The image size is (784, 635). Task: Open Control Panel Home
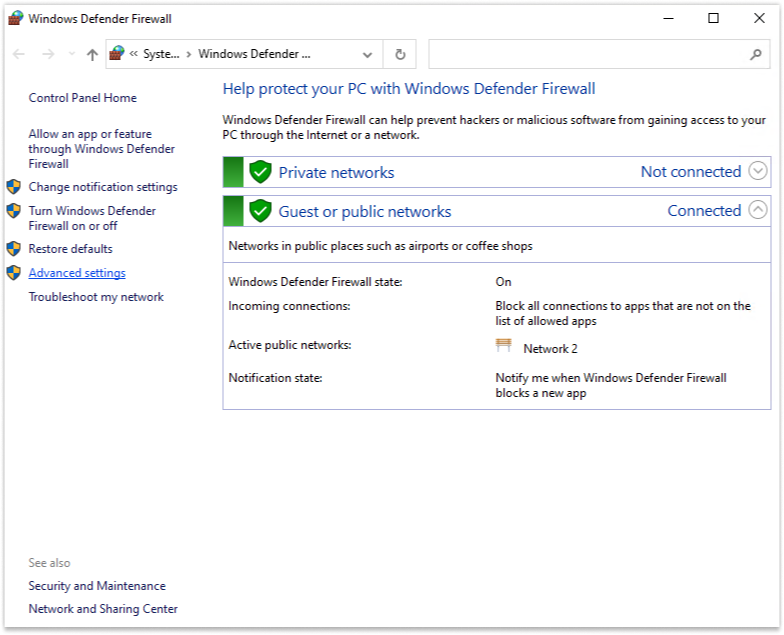click(82, 98)
